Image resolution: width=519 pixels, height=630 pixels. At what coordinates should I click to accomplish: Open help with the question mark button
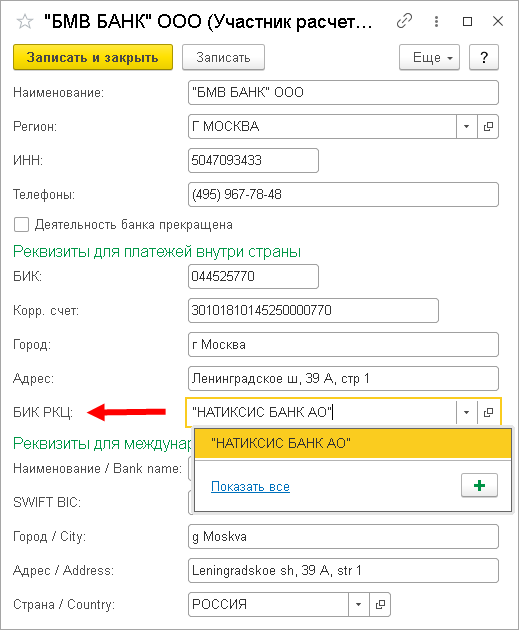pyautogui.click(x=484, y=57)
